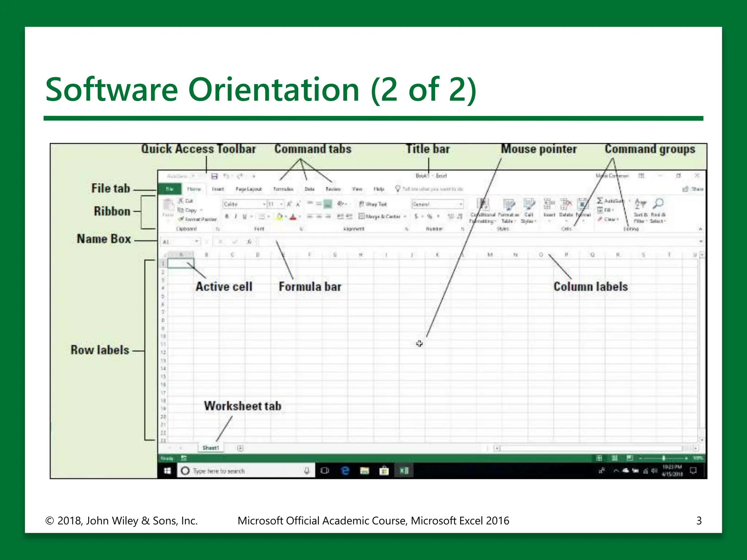
Task: Open the Name Box A1 dropdown arrow
Action: coord(197,241)
